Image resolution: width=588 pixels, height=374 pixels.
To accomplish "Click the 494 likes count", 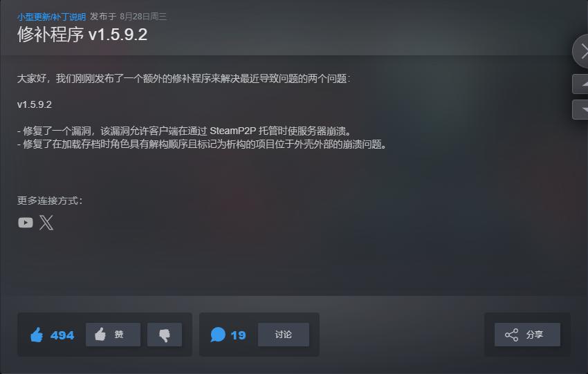I will coord(62,335).
